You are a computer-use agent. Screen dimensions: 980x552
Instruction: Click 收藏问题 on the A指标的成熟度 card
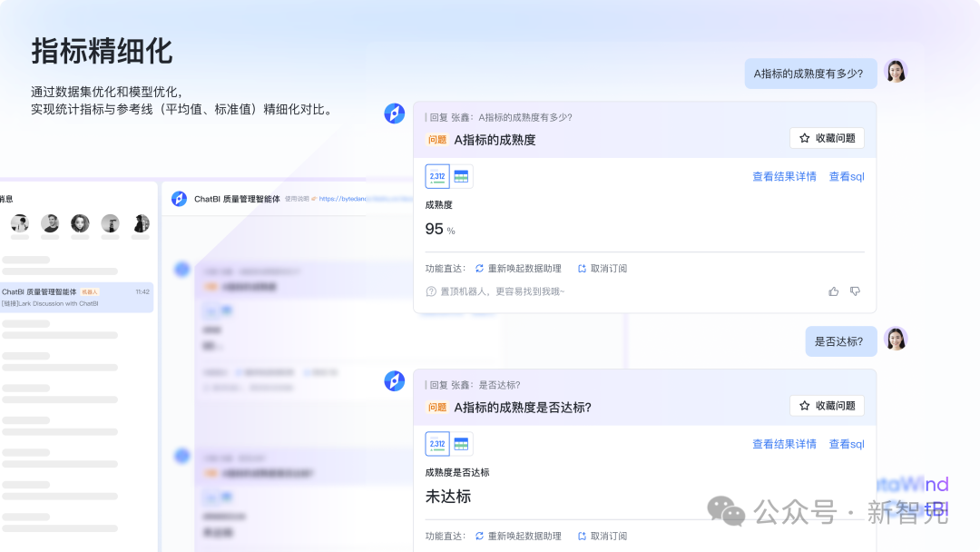coord(827,138)
